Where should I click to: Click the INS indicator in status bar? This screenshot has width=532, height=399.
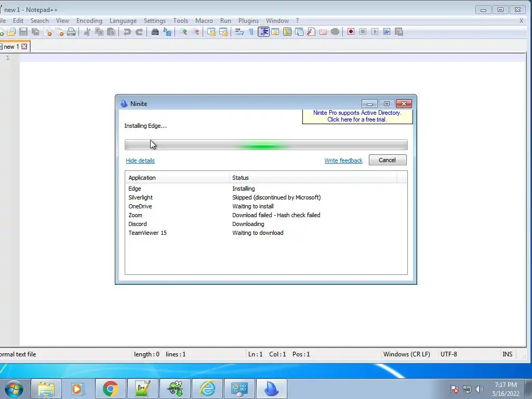(x=507, y=354)
